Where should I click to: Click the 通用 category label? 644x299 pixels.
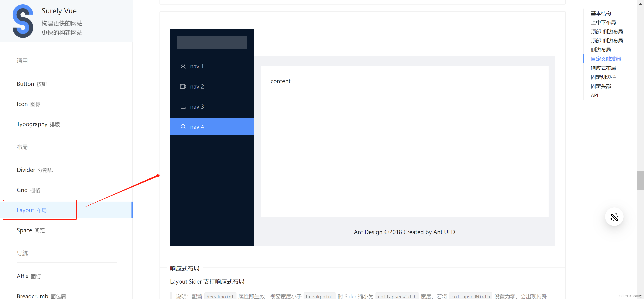click(22, 61)
